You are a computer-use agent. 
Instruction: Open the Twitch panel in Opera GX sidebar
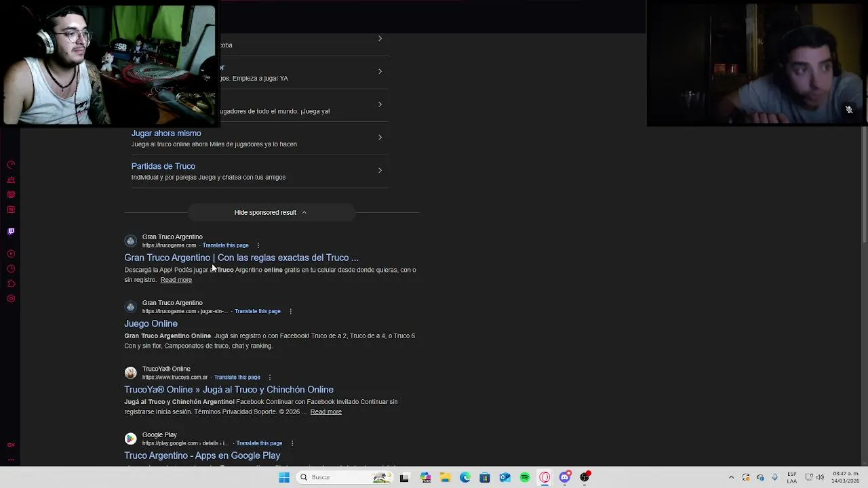pos(11,231)
